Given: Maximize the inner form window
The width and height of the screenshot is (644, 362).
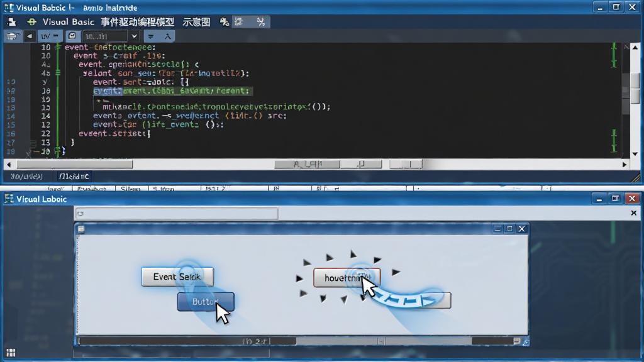Looking at the screenshot, I should coord(509,229).
